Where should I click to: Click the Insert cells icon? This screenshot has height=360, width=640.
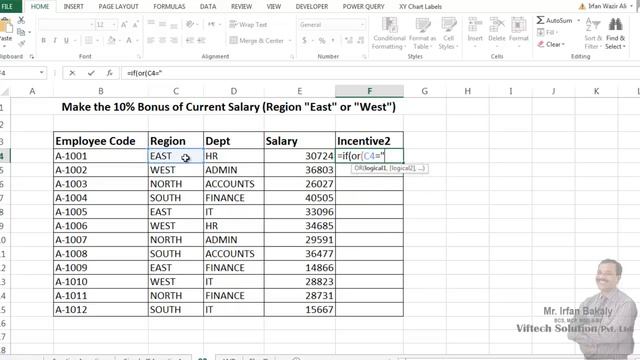pos(475,25)
